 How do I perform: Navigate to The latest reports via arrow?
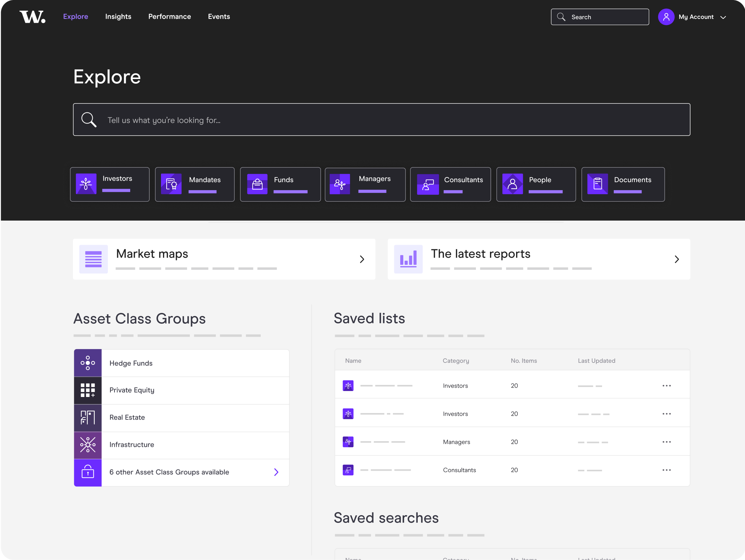(677, 259)
